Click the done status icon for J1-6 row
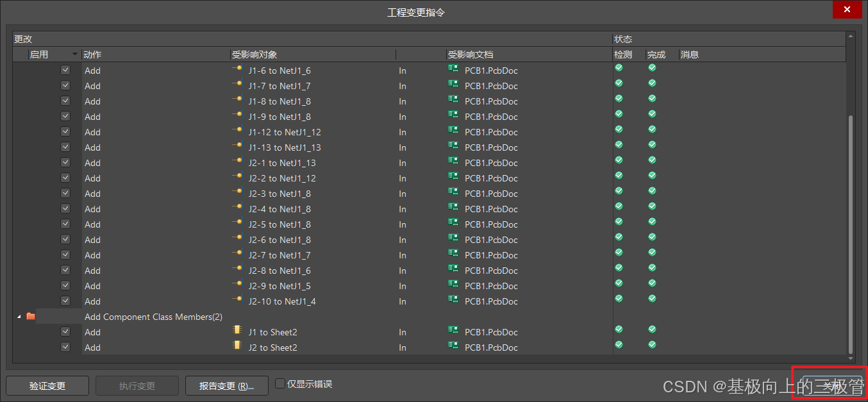Screen dimensions: 868x402 (x=652, y=67)
